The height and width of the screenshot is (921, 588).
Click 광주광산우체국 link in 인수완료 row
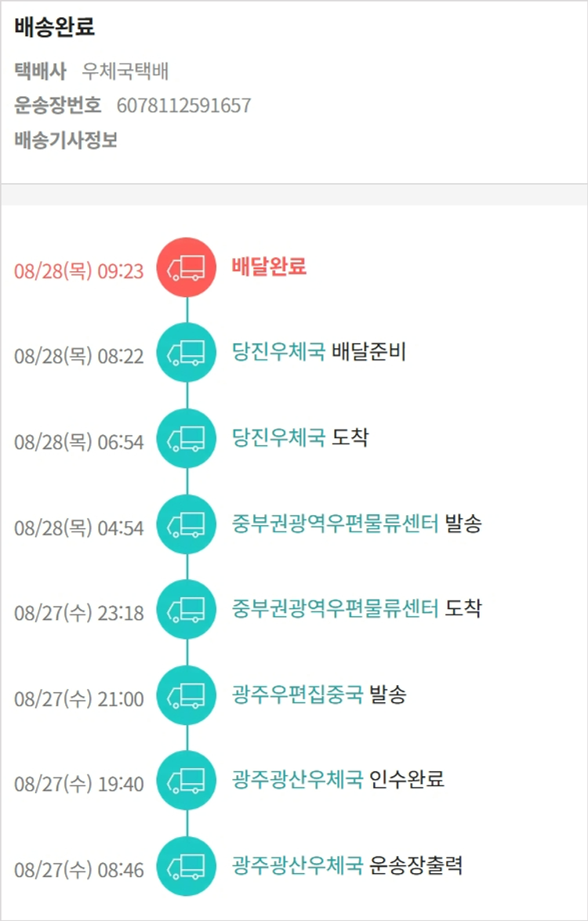pyautogui.click(x=297, y=779)
